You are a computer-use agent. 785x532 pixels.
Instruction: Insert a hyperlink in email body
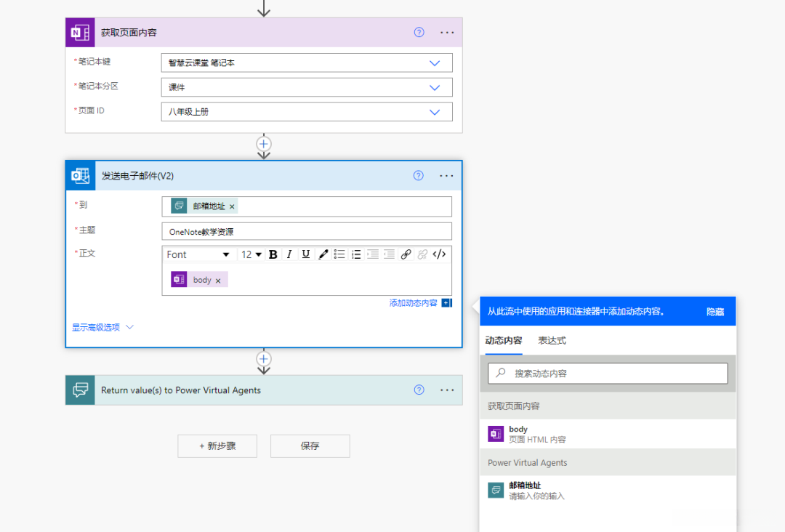coord(406,255)
